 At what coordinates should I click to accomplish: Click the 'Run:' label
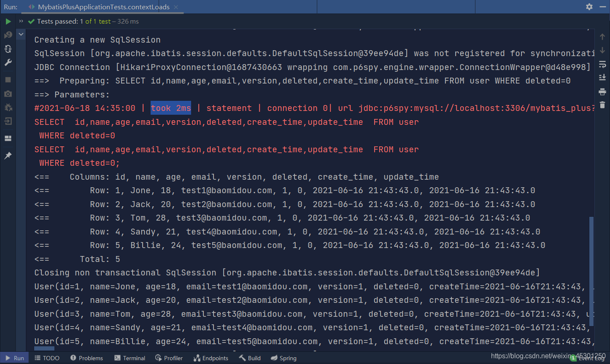11,7
